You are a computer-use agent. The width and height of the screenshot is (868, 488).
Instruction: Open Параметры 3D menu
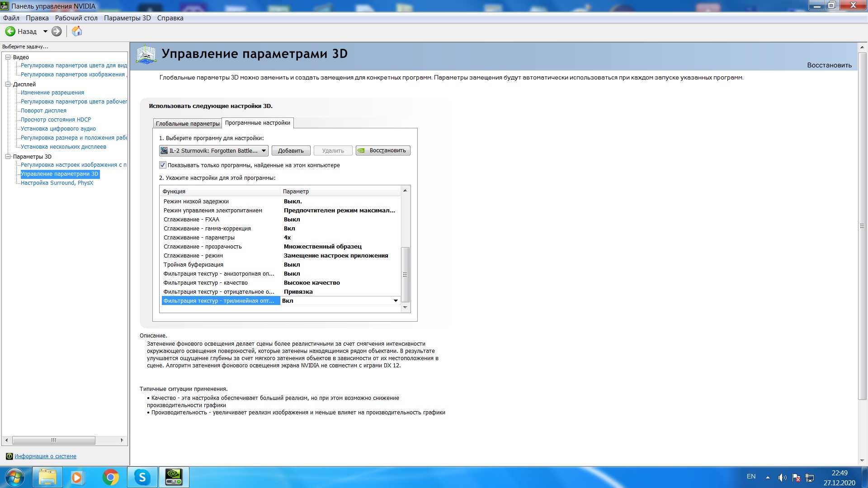(x=127, y=18)
